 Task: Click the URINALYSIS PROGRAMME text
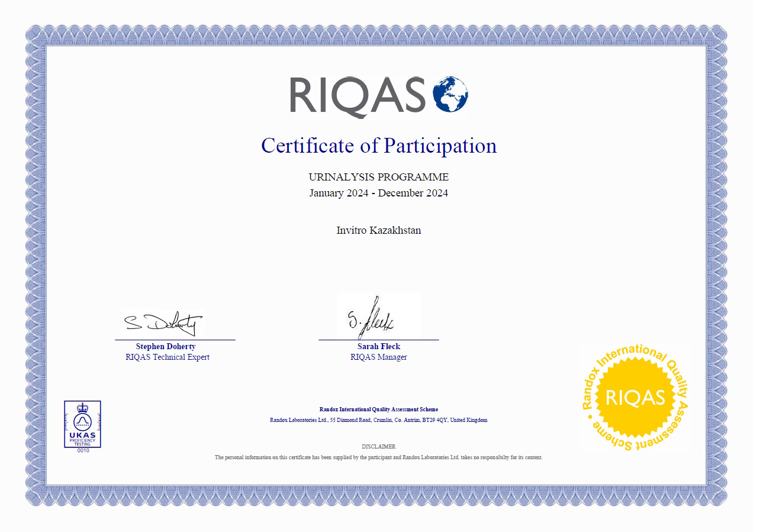379,177
